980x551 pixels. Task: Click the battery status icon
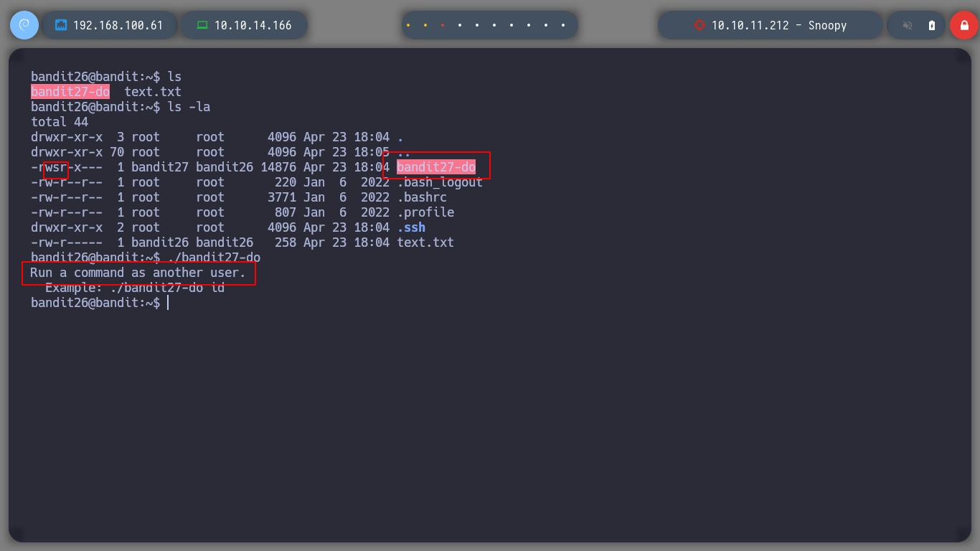tap(932, 25)
